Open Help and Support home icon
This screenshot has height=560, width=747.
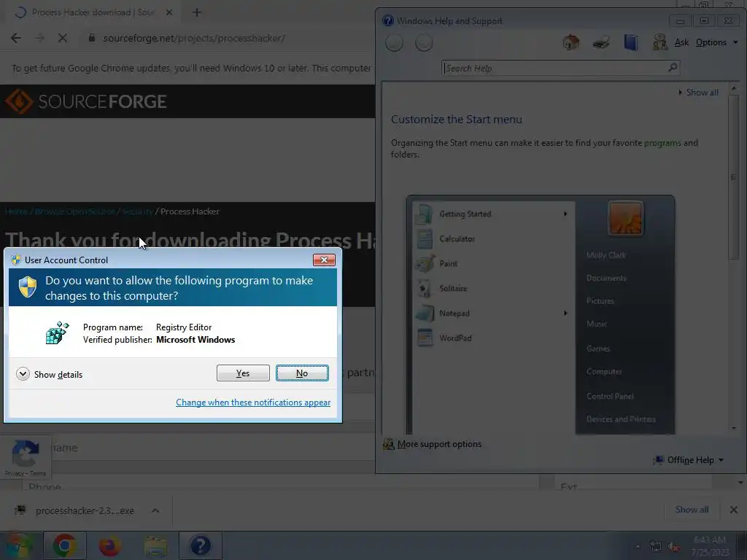570,42
